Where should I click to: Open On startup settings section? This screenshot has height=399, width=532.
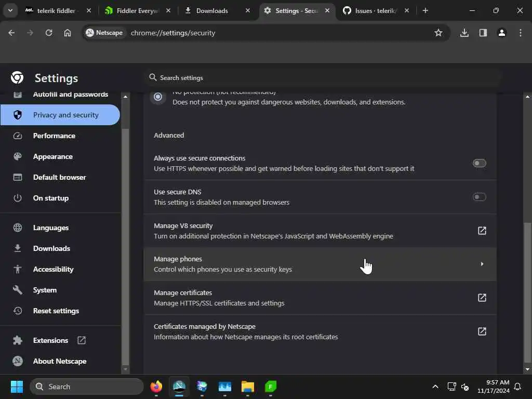60,198
